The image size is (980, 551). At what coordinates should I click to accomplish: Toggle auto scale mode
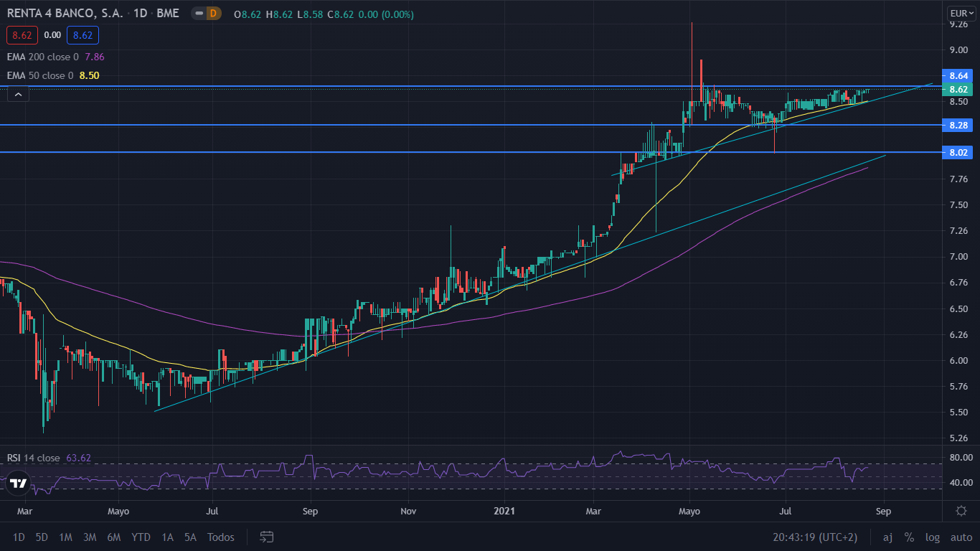961,537
